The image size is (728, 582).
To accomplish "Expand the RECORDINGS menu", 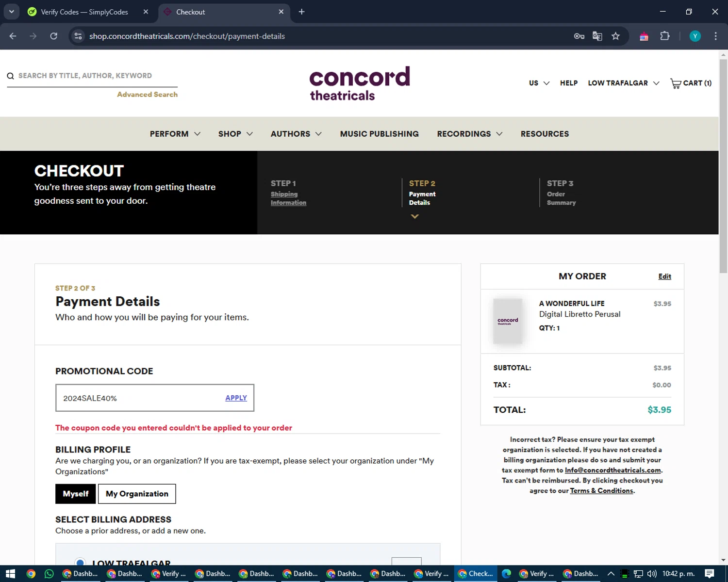I will coord(469,134).
